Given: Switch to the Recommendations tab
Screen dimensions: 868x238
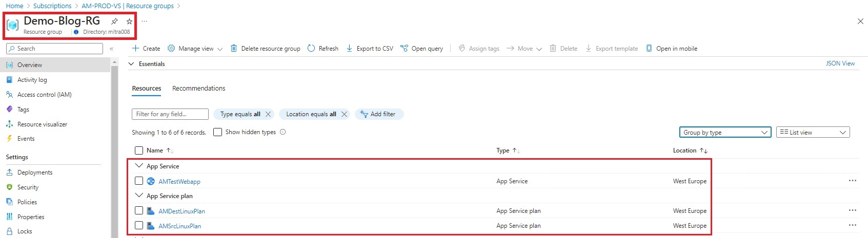Looking at the screenshot, I should pyautogui.click(x=198, y=89).
